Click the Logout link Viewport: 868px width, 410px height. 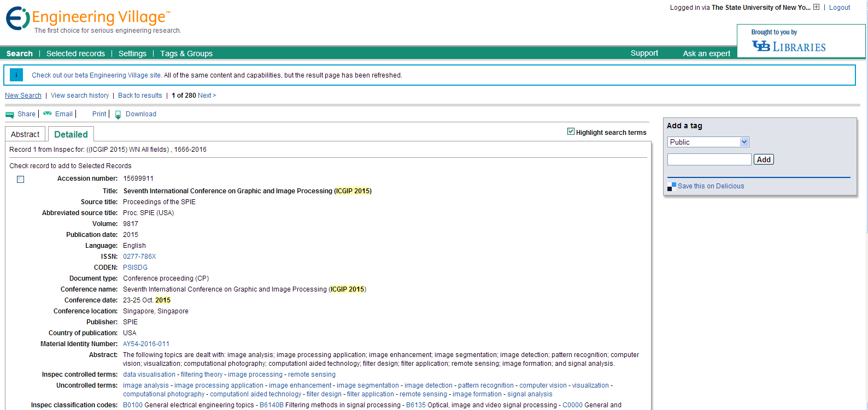tap(839, 8)
